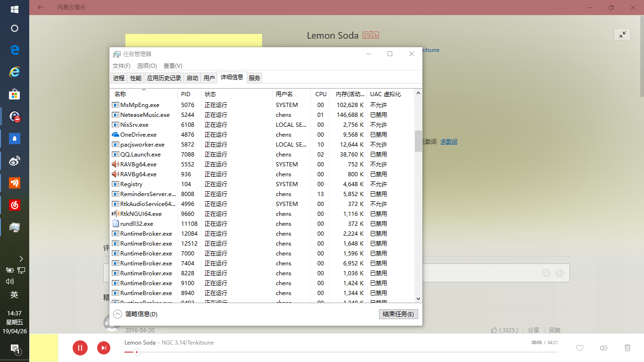
Task: Collapse the NetEase full-screen player view
Action: (622, 34)
